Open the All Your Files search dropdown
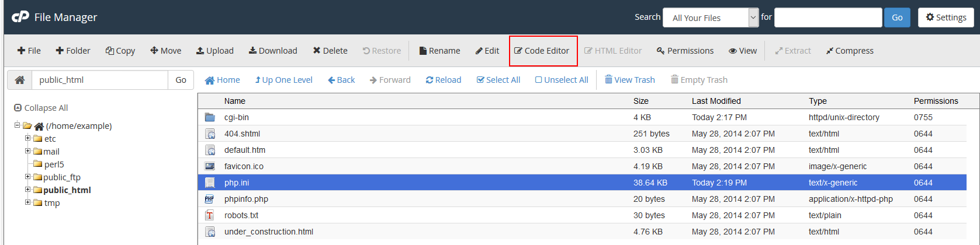980x245 pixels. 711,17
